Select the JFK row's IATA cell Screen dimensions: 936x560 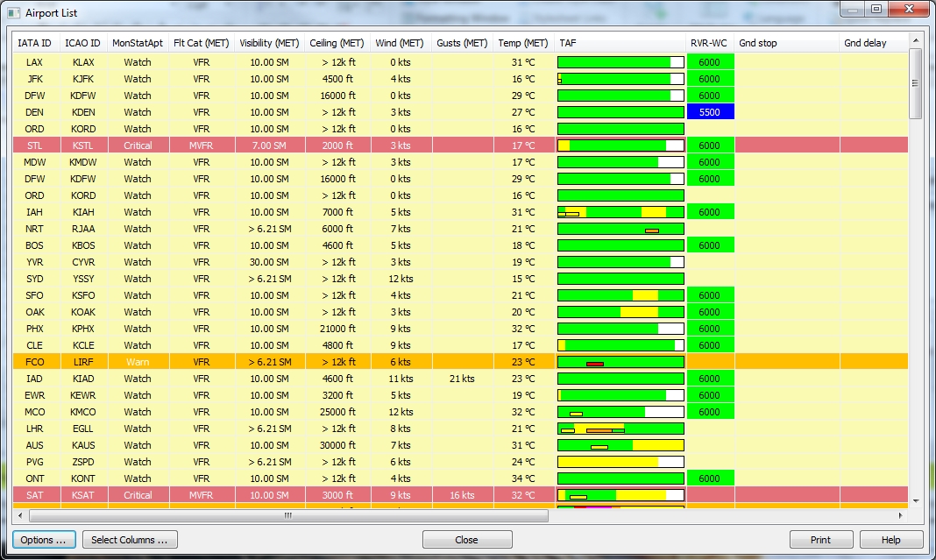pos(35,79)
